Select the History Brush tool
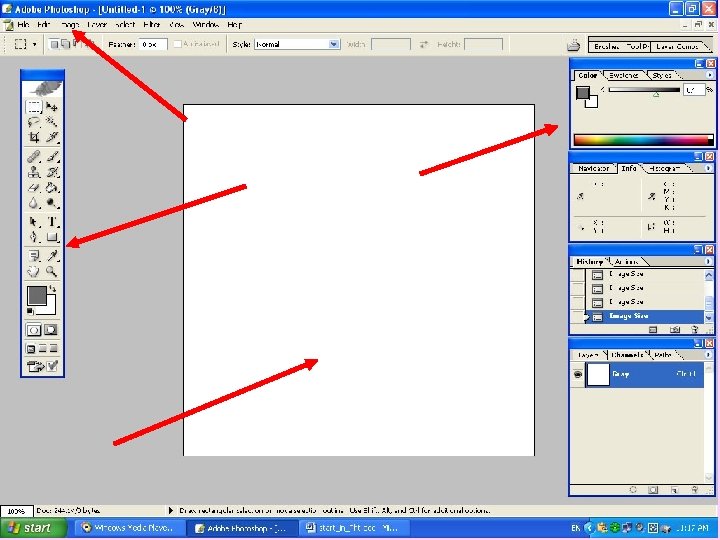Image resolution: width=720 pixels, height=540 pixels. click(52, 172)
